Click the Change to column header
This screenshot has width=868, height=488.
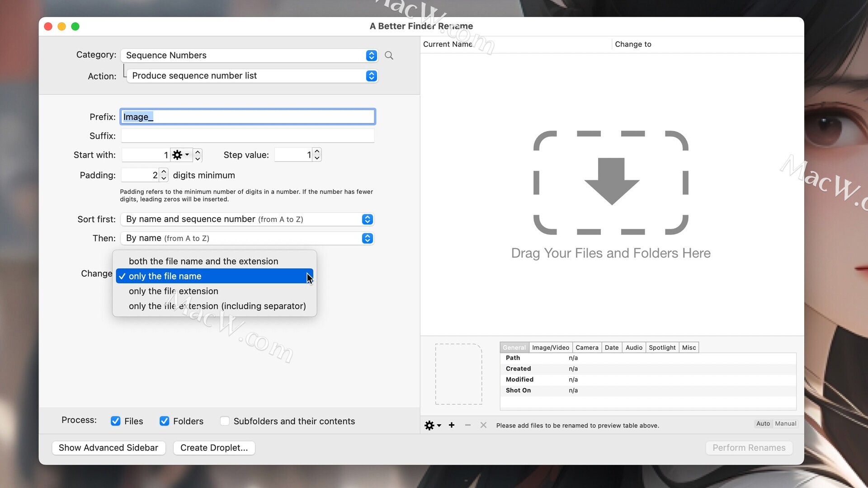coord(708,44)
